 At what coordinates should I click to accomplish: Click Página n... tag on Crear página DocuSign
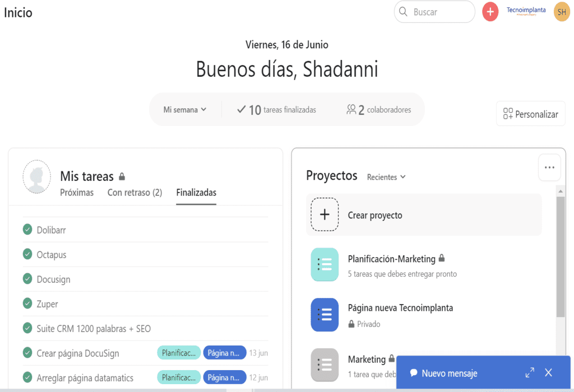click(x=225, y=353)
